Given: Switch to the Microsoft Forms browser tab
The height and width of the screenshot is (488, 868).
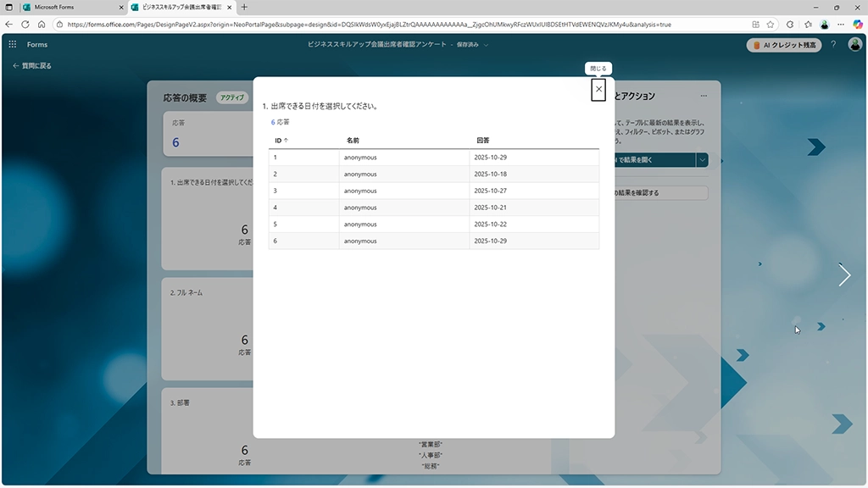Looking at the screenshot, I should tap(66, 7).
